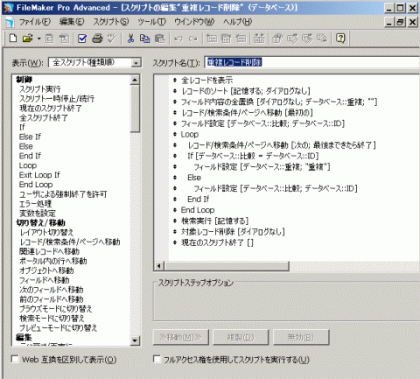420x379 pixels.
Task: Click the スクリプト名 input field
Action: (312, 62)
